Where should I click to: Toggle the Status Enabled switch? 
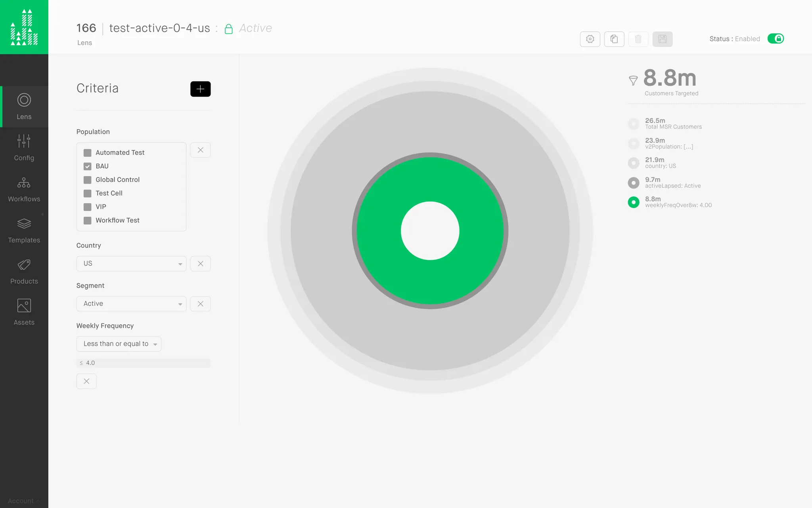(776, 38)
